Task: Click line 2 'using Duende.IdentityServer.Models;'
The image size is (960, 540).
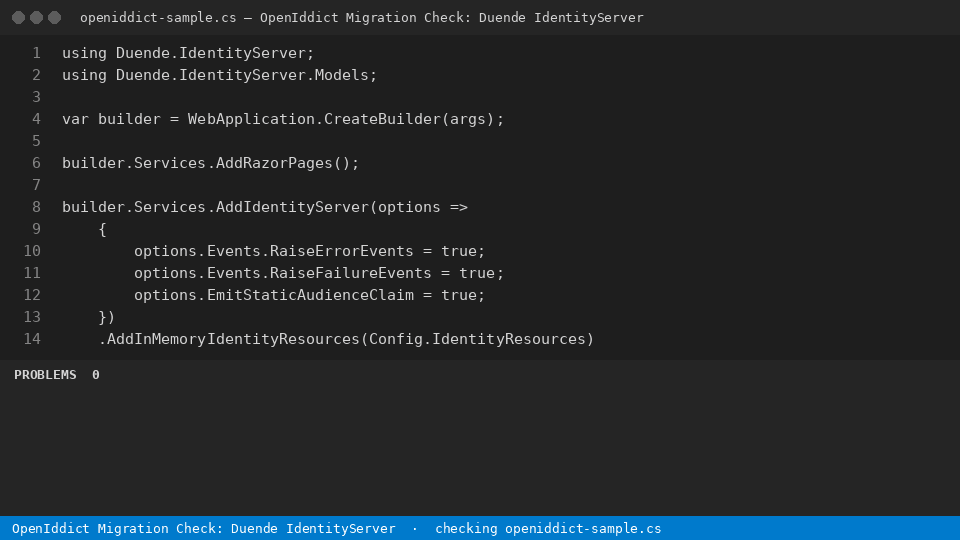Action: pos(219,75)
